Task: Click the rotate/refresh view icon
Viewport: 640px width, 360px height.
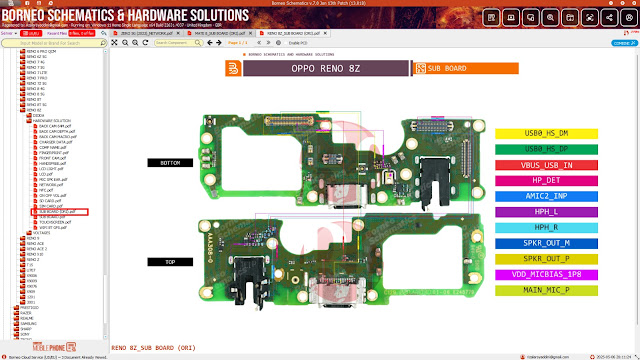Action: pyautogui.click(x=145, y=43)
